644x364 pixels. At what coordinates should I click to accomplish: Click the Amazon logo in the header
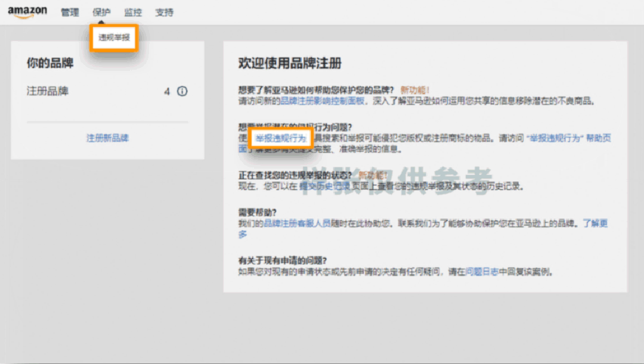point(27,13)
